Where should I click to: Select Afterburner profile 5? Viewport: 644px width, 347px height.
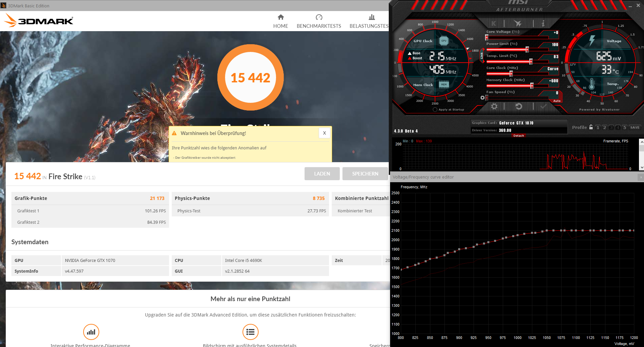[625, 128]
